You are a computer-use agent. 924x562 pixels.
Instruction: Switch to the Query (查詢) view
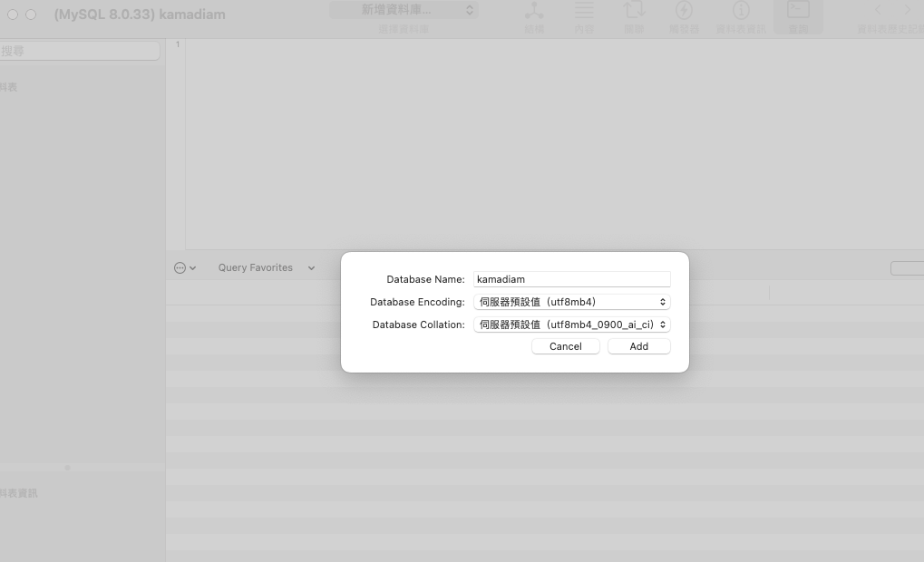coord(799,17)
